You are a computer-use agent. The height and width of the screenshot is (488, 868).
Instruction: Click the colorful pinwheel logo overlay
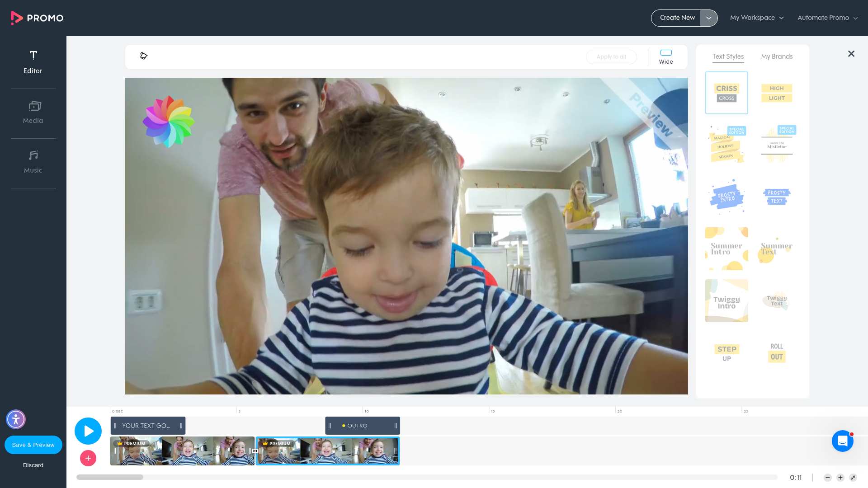tap(169, 121)
